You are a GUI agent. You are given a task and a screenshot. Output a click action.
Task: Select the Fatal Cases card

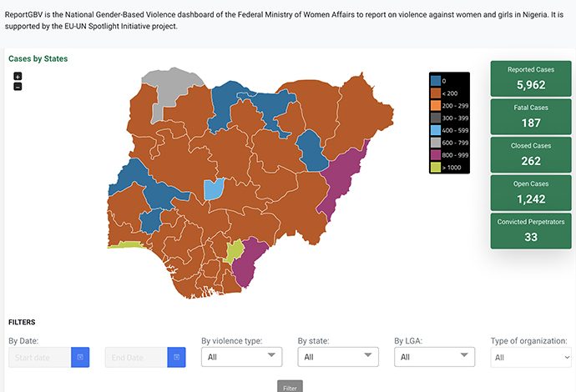[531, 116]
